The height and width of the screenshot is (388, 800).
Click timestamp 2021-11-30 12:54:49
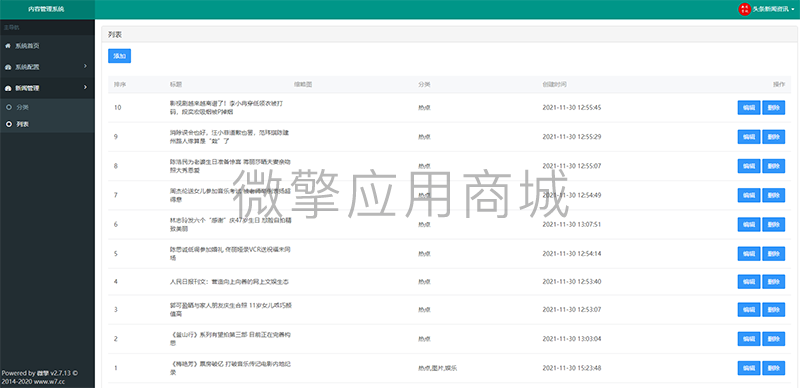click(x=571, y=195)
